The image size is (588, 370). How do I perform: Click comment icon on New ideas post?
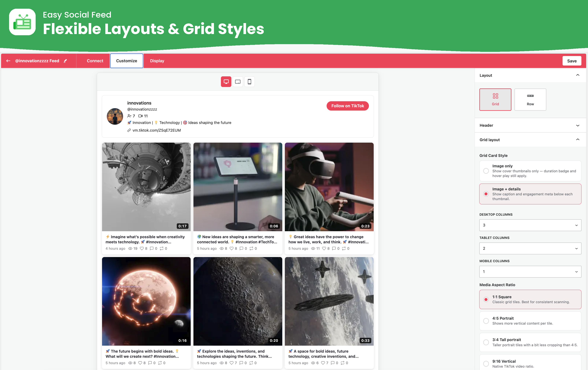(241, 248)
